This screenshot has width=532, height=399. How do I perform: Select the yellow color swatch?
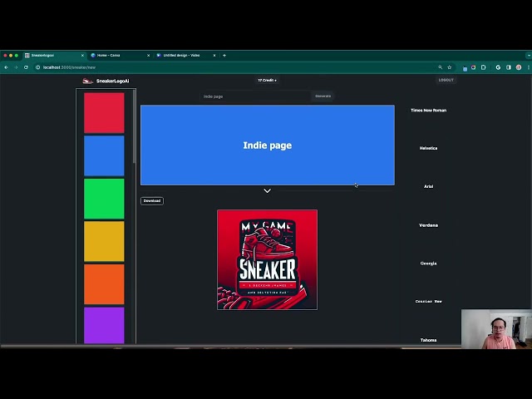coord(104,242)
